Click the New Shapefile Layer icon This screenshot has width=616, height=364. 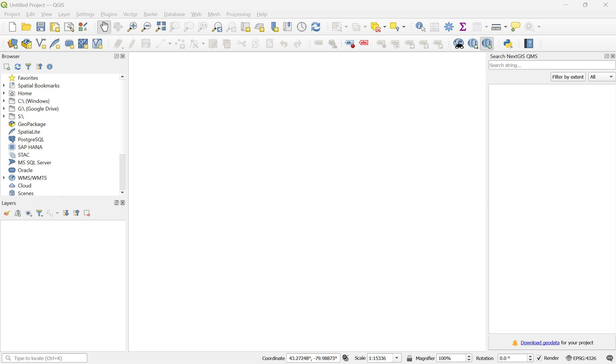(x=41, y=44)
